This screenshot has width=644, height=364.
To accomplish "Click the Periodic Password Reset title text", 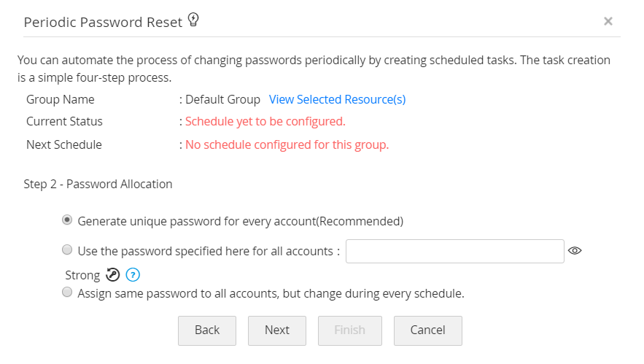I will [x=103, y=22].
